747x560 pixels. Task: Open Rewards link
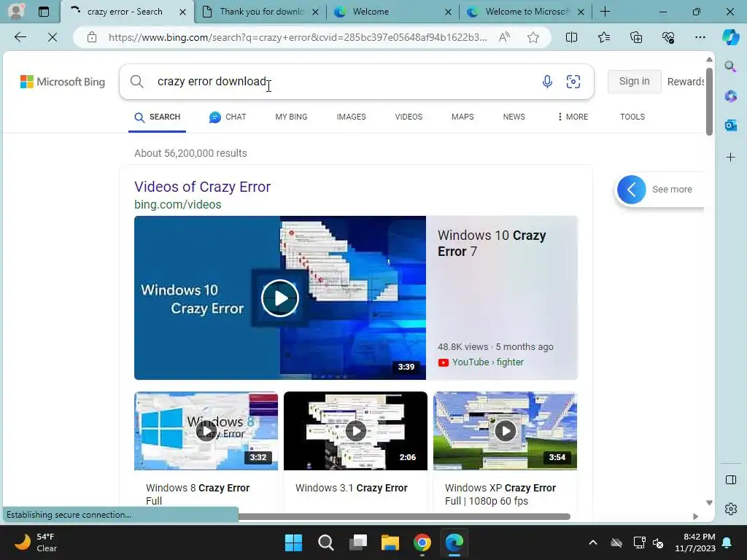[x=685, y=82]
